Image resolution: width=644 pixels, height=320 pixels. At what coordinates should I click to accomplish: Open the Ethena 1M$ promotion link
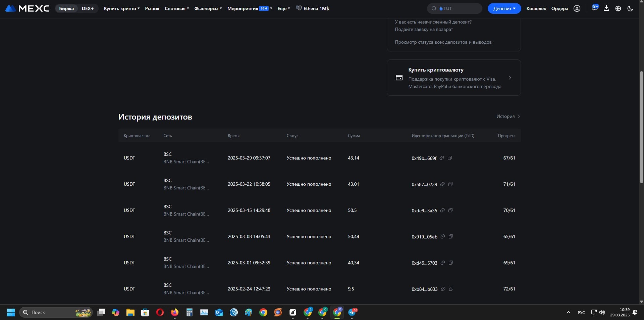tap(312, 8)
